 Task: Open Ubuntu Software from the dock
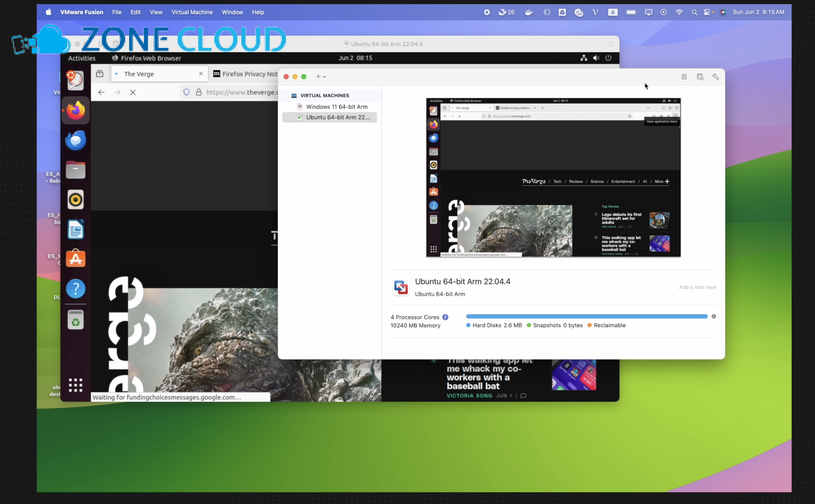[x=76, y=259]
